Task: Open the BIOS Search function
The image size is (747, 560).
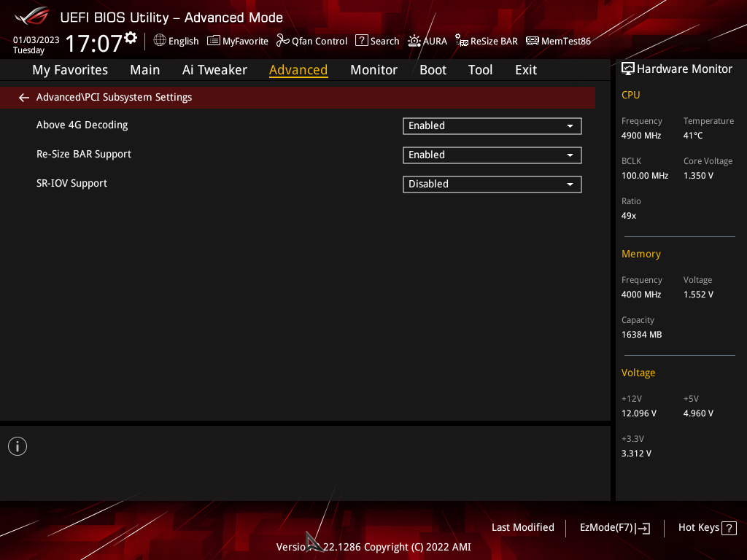Action: pos(377,41)
